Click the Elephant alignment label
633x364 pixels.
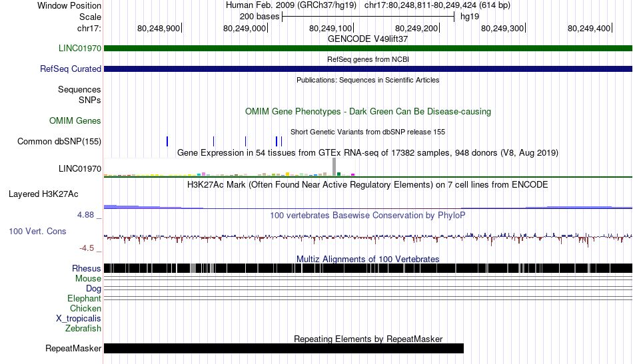(x=84, y=299)
